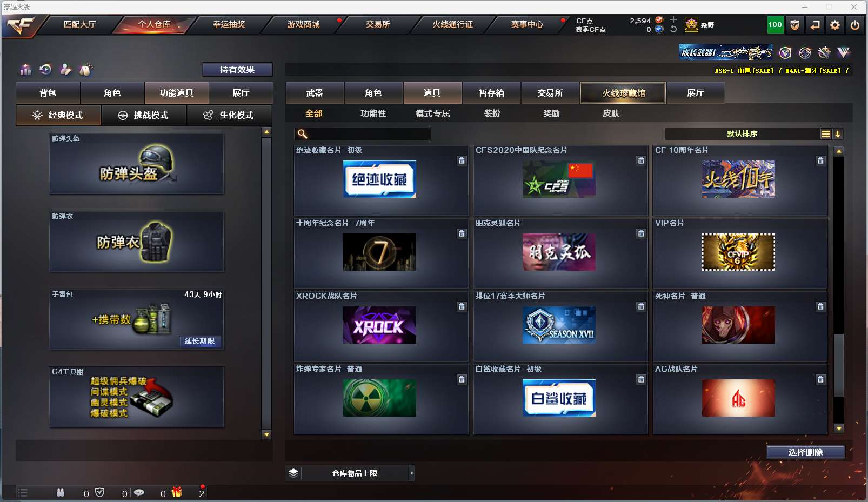This screenshot has height=502, width=868.
Task: Click the podium ranking icon above 背包
Action: [x=25, y=70]
